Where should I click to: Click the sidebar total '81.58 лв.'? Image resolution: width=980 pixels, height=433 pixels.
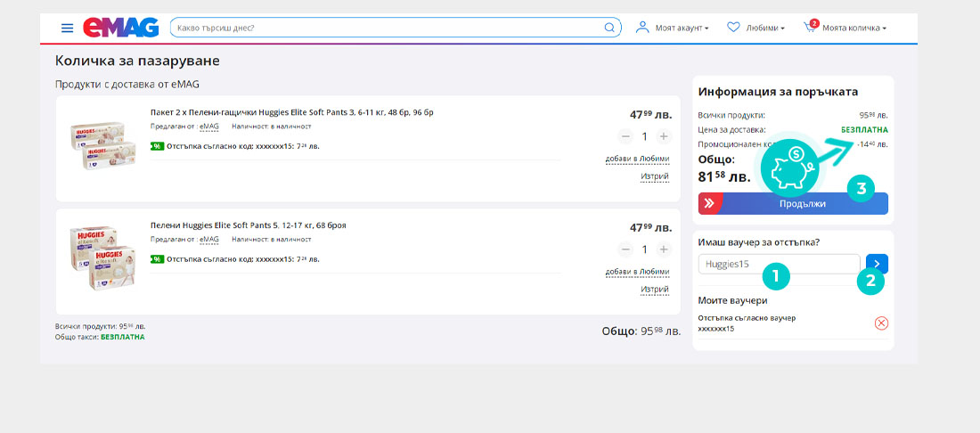point(724,176)
